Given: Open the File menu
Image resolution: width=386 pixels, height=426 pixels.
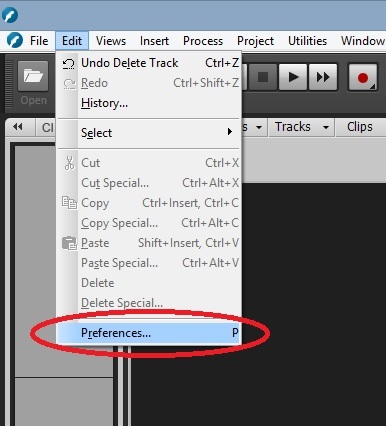Looking at the screenshot, I should pos(39,41).
